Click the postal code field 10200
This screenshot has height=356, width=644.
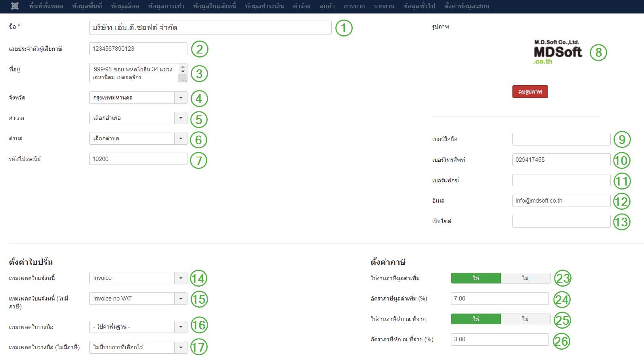138,159
